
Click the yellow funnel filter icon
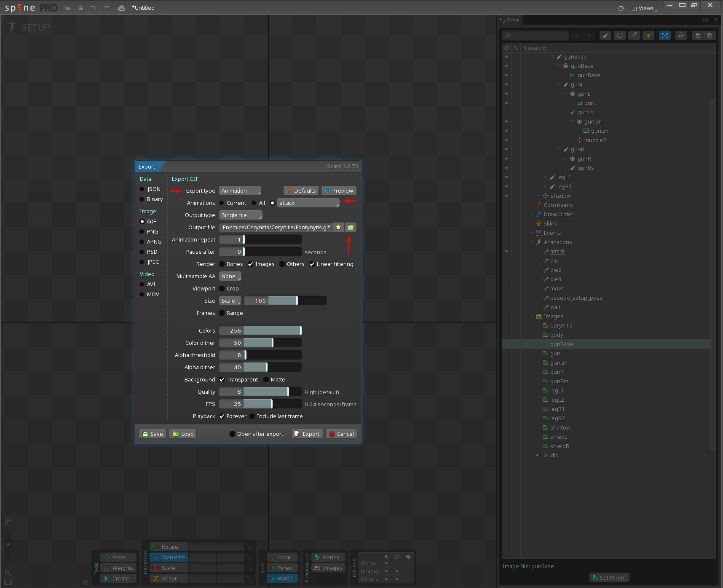(x=648, y=35)
